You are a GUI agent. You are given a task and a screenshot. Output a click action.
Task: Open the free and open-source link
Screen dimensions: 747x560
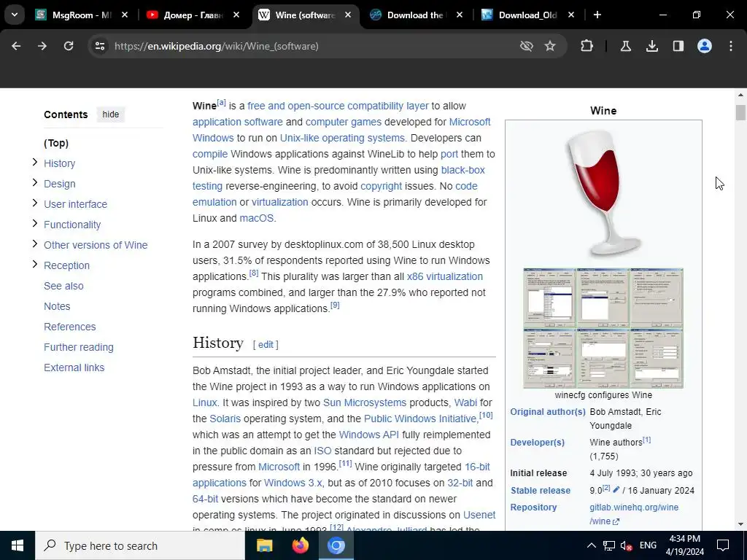point(296,106)
